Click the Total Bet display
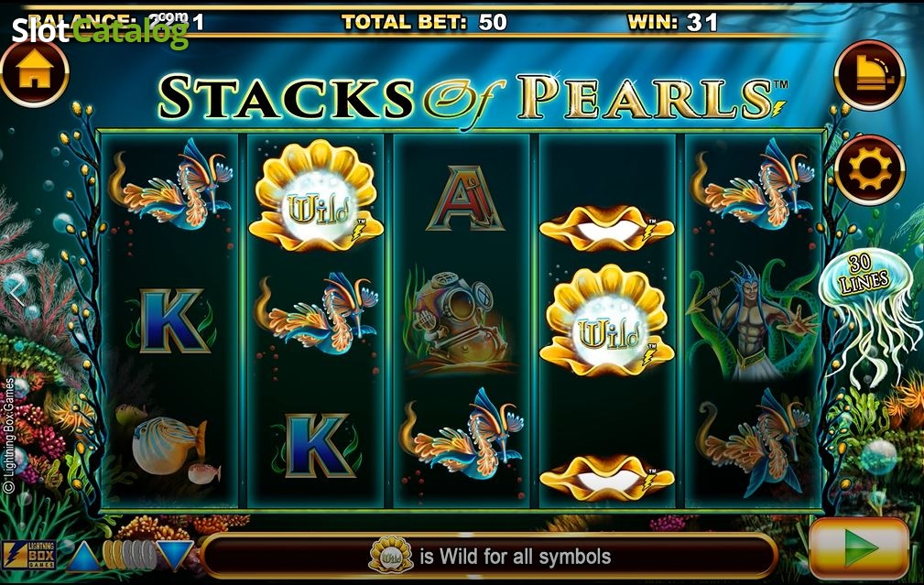This screenshot has width=924, height=585. coord(424,22)
